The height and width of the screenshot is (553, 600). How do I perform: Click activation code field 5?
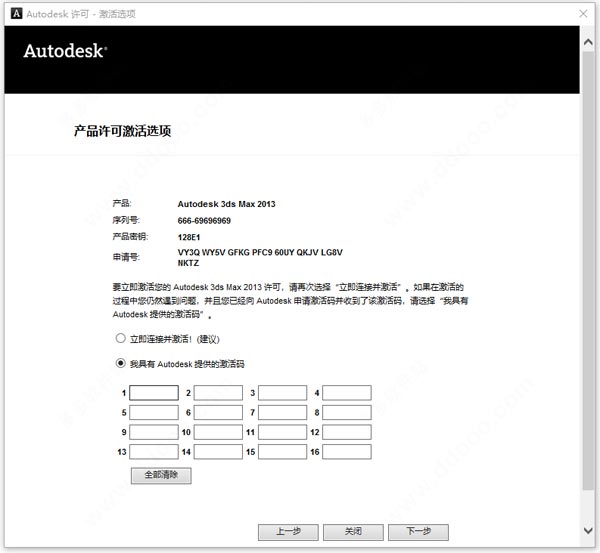(154, 413)
